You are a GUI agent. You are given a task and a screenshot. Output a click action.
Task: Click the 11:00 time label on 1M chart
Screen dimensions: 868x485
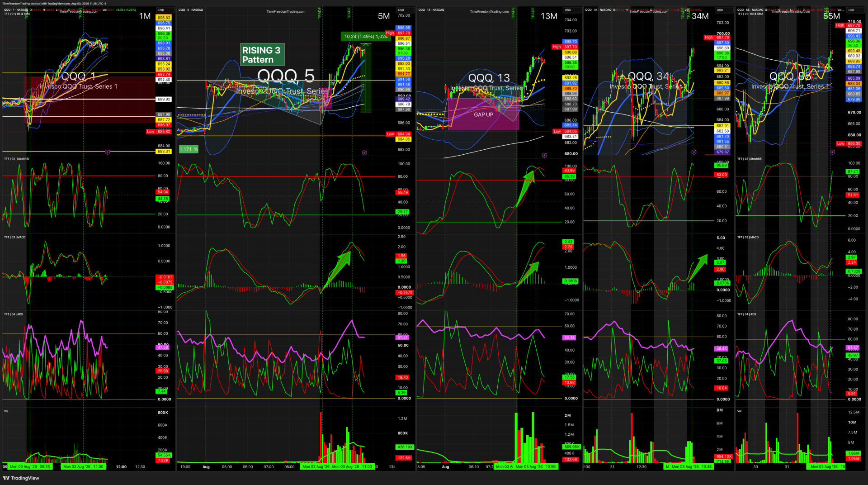click(83, 467)
